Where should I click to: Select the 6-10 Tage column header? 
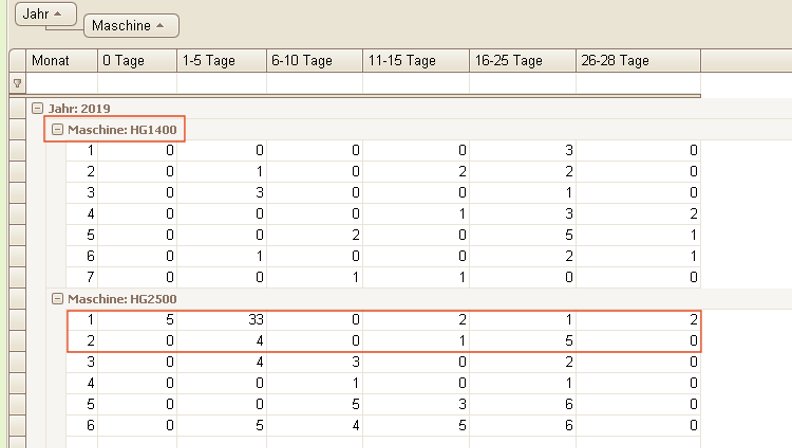pyautogui.click(x=314, y=61)
